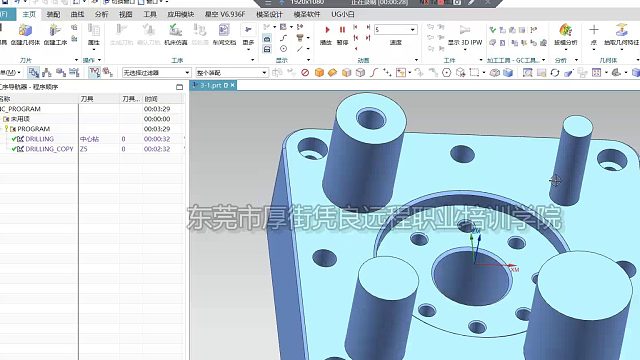Viewport: 640px width, 360px height.
Task: Click the blue shaded cube render icon
Action: [508, 73]
